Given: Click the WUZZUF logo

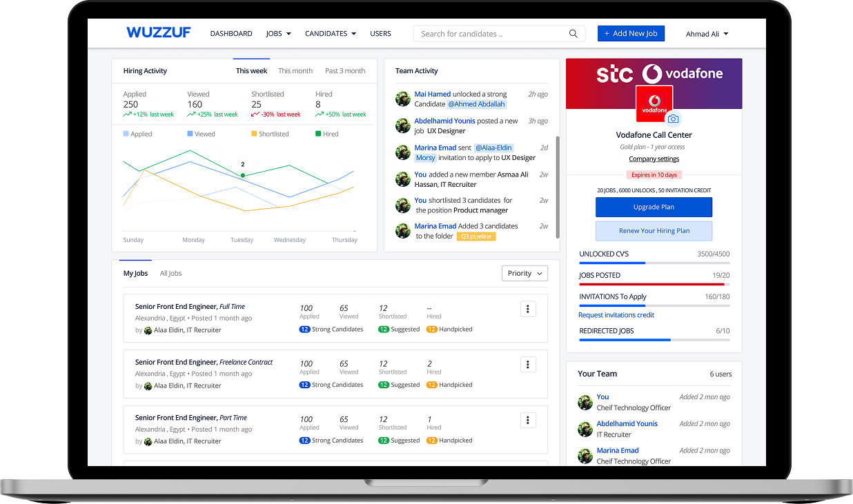Looking at the screenshot, I should [x=159, y=32].
